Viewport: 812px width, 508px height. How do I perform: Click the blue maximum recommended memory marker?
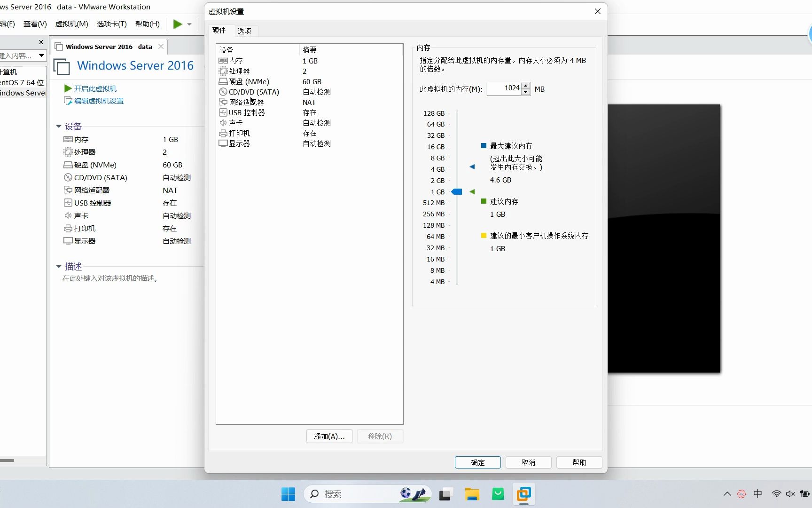(472, 167)
